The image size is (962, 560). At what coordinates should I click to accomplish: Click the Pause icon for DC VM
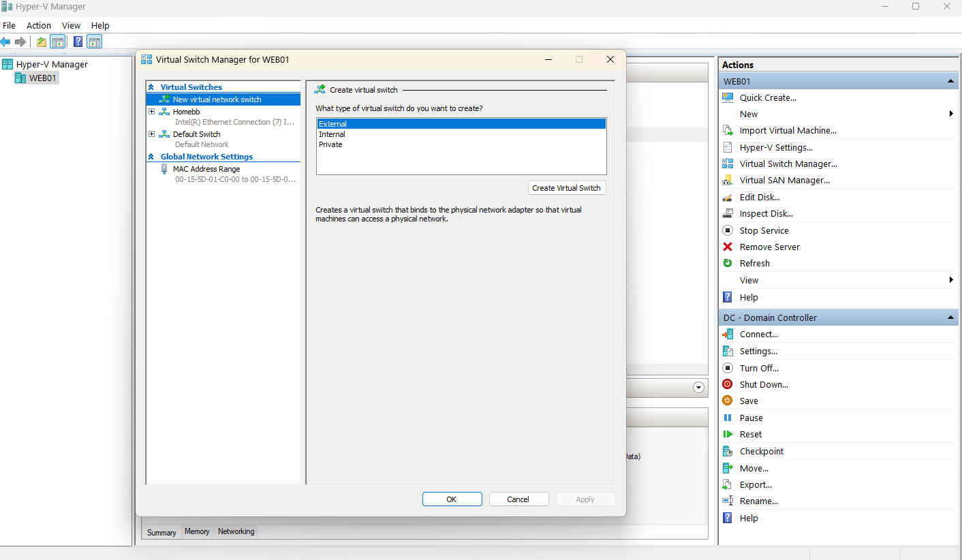coord(728,418)
